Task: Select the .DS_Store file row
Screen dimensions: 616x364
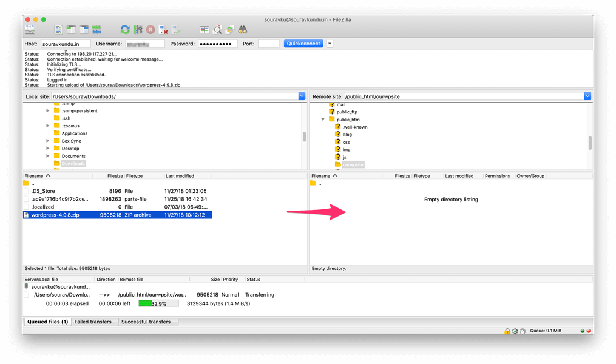Action: click(x=118, y=191)
